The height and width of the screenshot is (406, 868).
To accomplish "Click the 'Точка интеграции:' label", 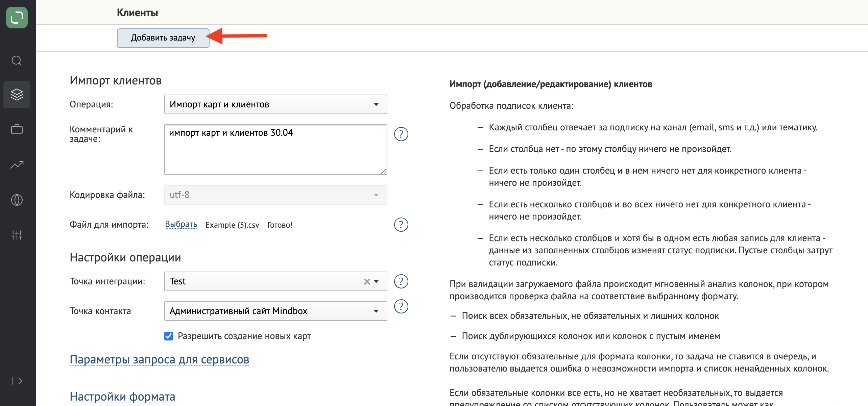I will (107, 281).
